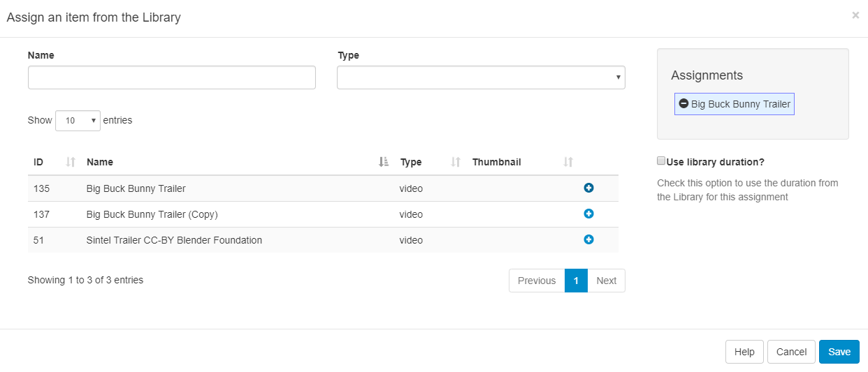Select the Sintel Trailer CC-BY Blender Foundation row
Image resolution: width=868 pixels, height=372 pixels.
tap(174, 240)
